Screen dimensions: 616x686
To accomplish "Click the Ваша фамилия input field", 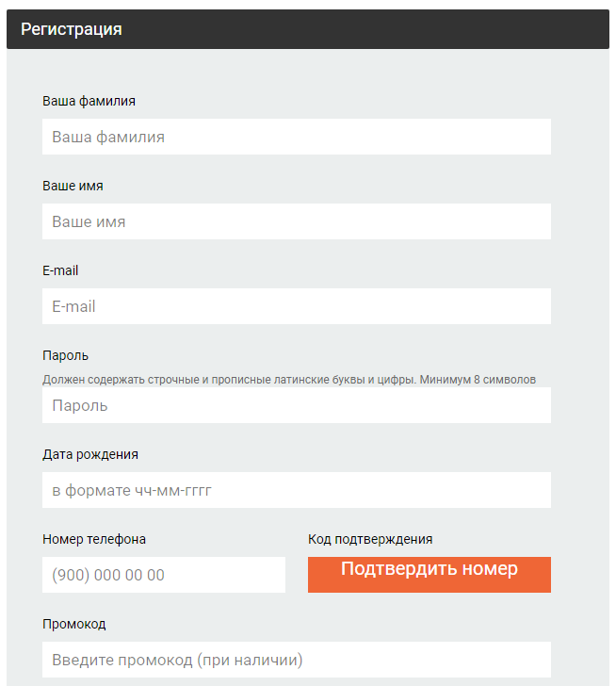I will [x=297, y=137].
